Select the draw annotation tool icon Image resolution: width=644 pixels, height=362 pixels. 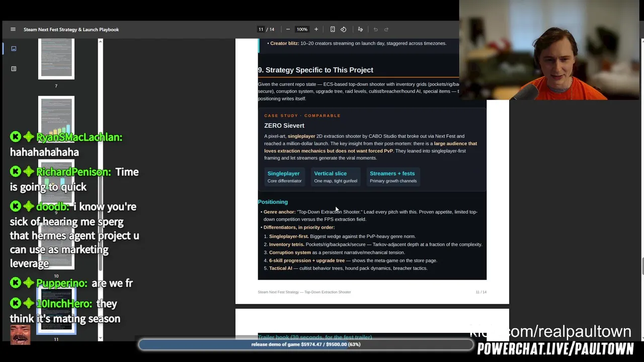point(360,29)
